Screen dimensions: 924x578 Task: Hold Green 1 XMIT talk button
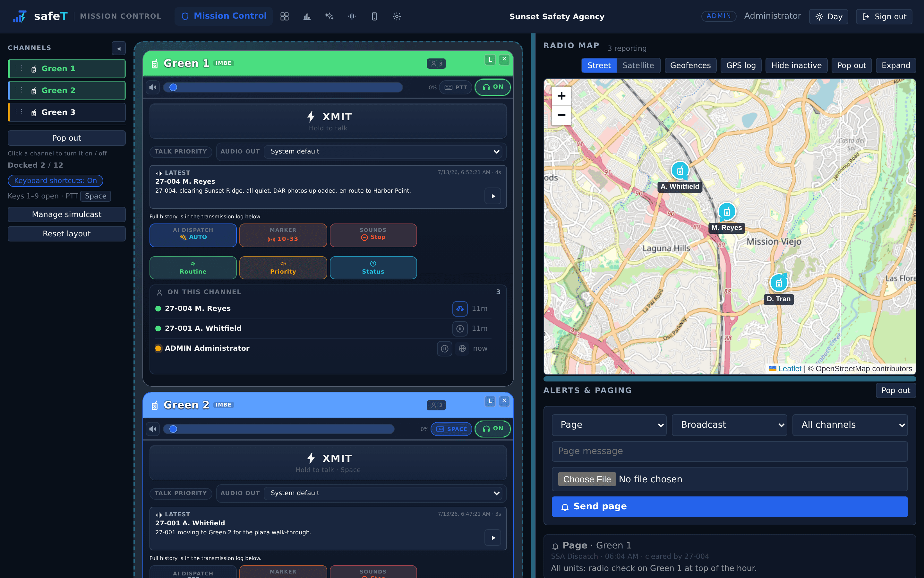pyautogui.click(x=328, y=121)
